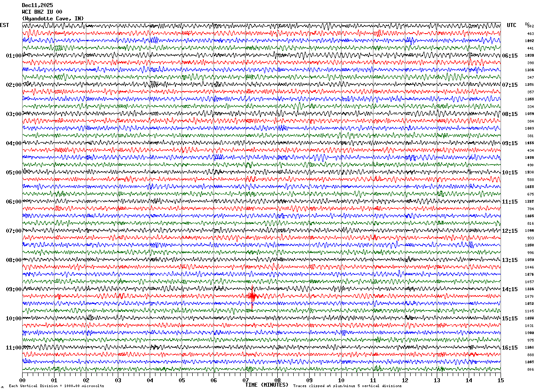Click the station code 'WCI BHZ IU 00'
Viewport: 536px width, 392px height.
point(42,12)
